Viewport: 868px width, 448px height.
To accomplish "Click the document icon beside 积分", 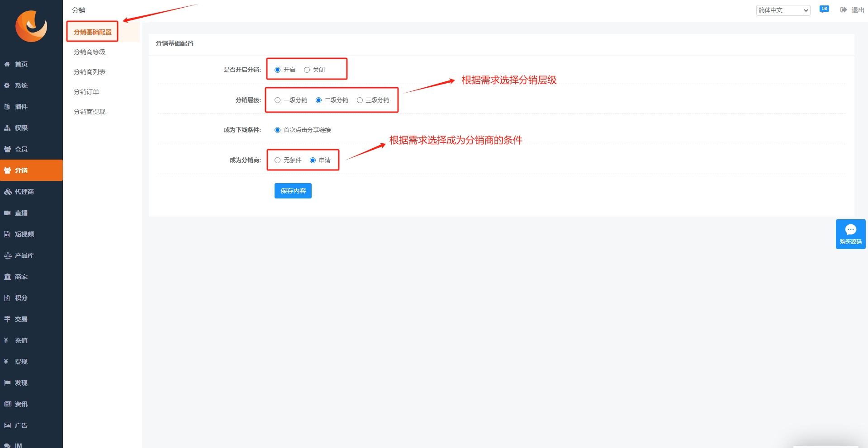I will click(7, 298).
